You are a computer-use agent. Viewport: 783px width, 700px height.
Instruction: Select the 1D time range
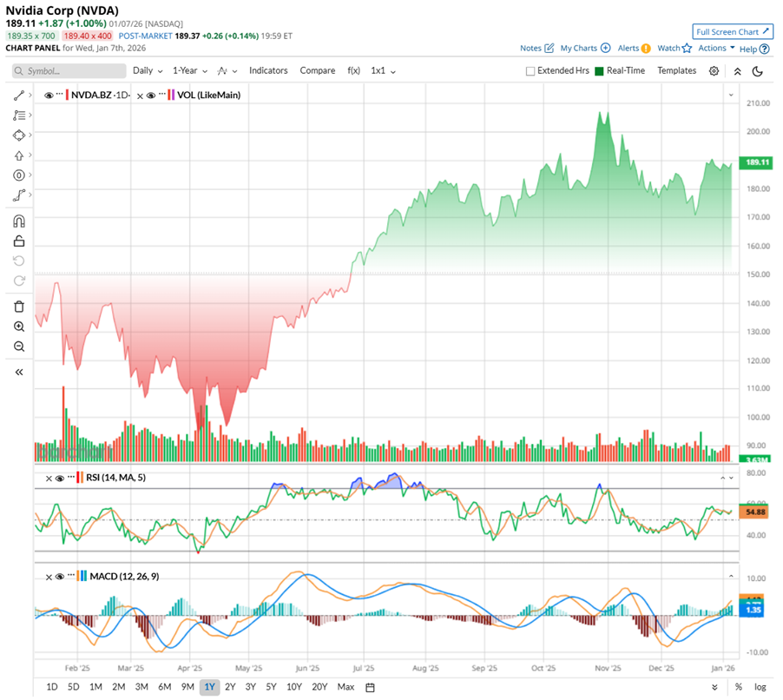52,687
